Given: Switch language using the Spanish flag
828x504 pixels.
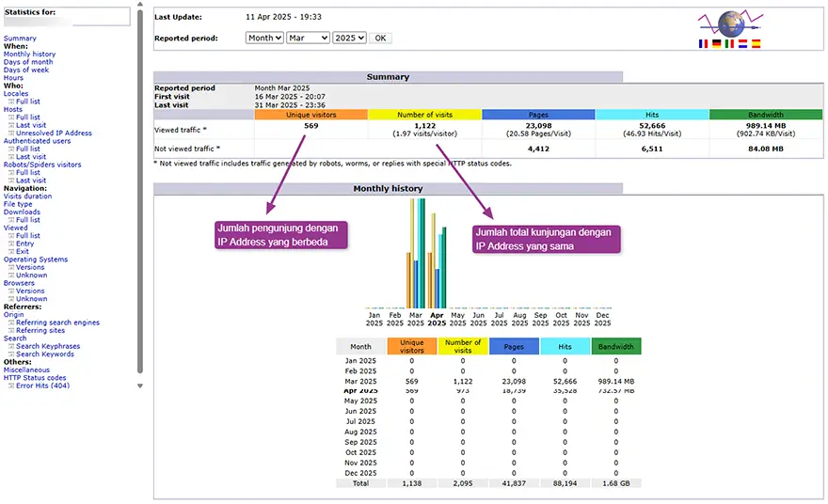Looking at the screenshot, I should pos(756,44).
